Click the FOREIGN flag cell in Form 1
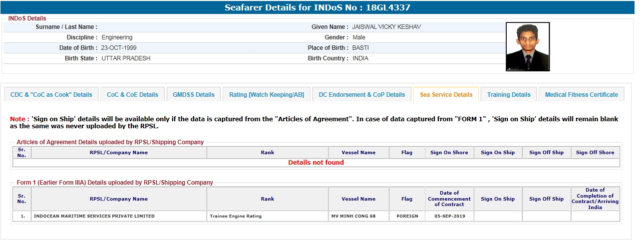644x244 pixels. click(x=407, y=216)
